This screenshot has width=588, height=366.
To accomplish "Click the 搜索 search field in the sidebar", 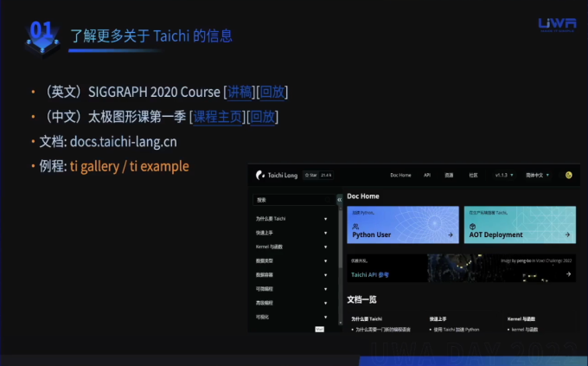I will tap(294, 200).
